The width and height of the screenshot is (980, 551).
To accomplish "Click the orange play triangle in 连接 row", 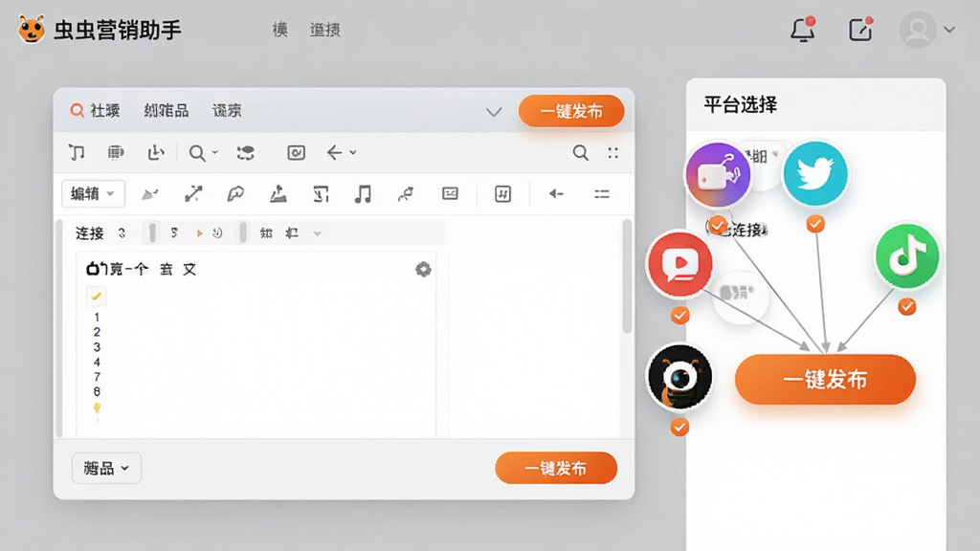I will tap(199, 233).
